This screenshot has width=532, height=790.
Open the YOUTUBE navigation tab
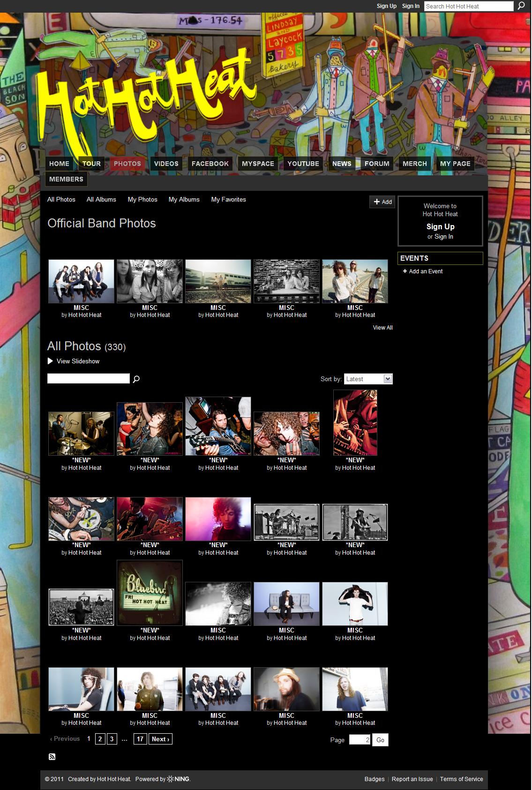[x=303, y=164]
